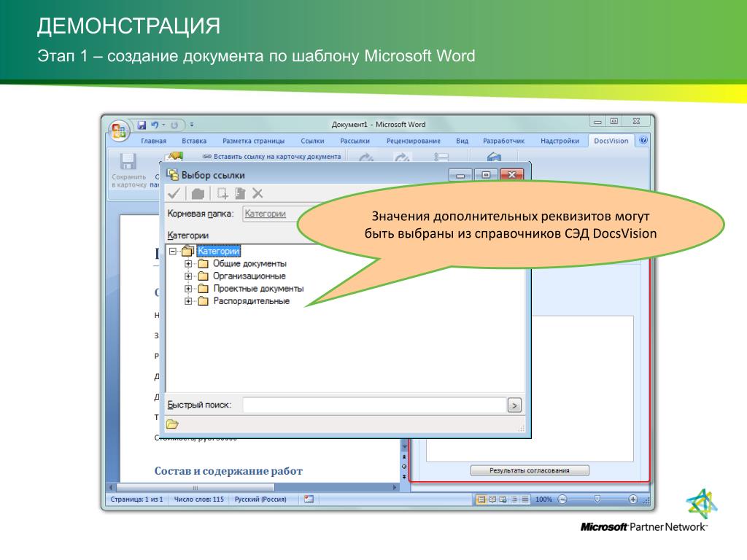This screenshot has width=747, height=560.
Task: Click Вставить ссылку на карточку документа
Action: [x=272, y=156]
